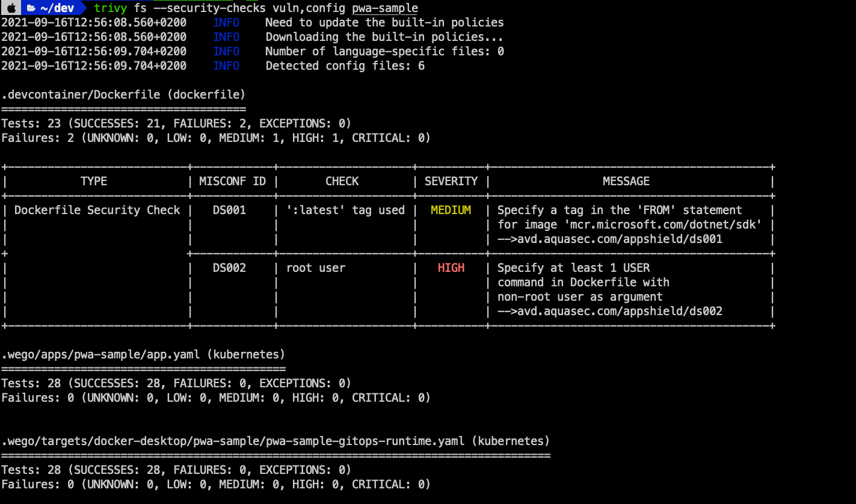856x504 pixels.
Task: Click the 'root user' check cell
Action: coord(315,268)
